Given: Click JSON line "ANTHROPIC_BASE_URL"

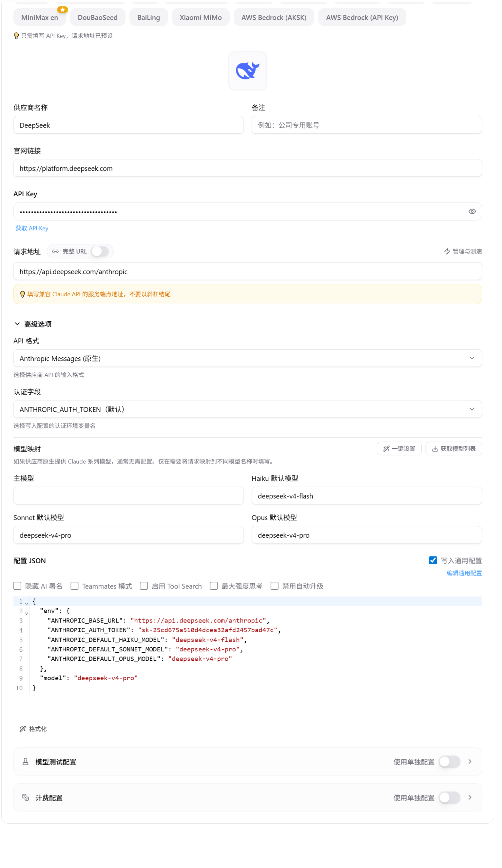Looking at the screenshot, I should [158, 620].
